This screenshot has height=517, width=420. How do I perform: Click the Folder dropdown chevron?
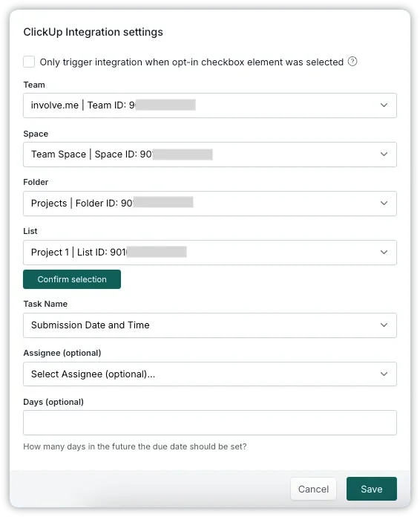[384, 203]
